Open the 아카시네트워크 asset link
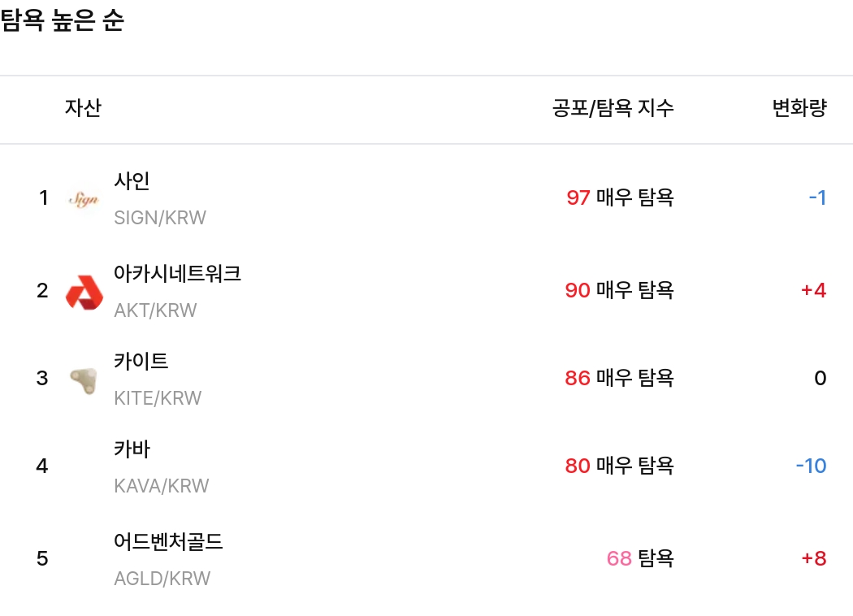Screen dimensions: 853x616 [177, 274]
